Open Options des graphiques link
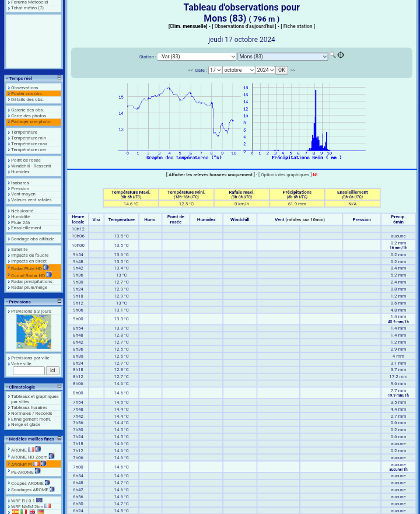 [285, 174]
